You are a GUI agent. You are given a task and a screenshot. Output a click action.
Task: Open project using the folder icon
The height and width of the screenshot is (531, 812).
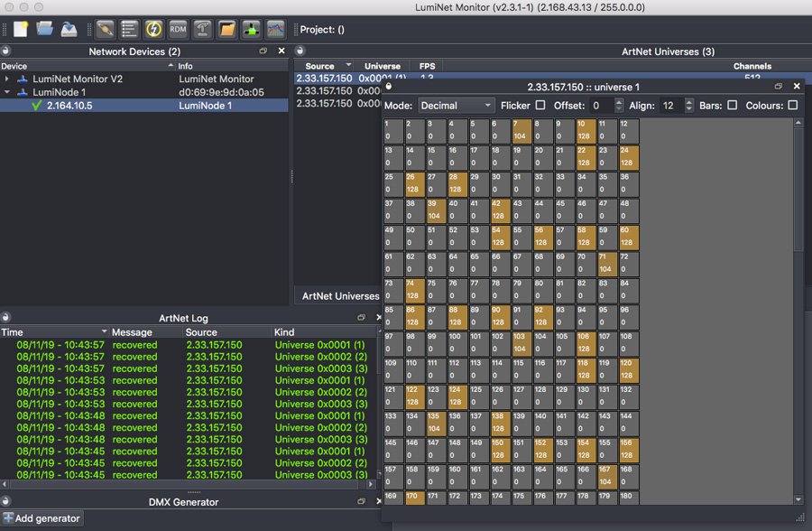pos(44,29)
